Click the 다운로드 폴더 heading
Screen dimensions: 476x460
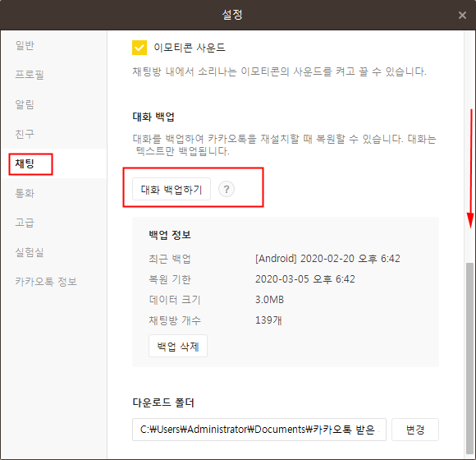(x=163, y=402)
